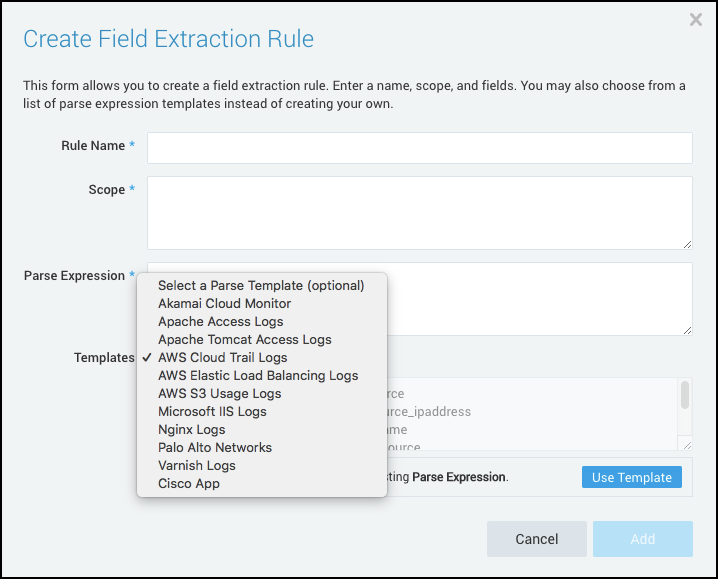Image resolution: width=718 pixels, height=579 pixels.
Task: Select Microsoft IIS Logs template
Action: pos(212,412)
